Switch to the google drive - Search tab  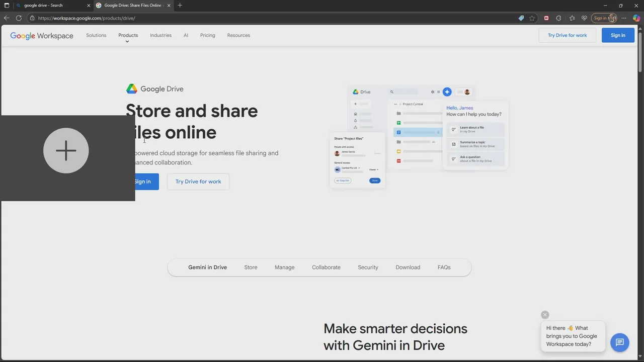click(x=53, y=6)
